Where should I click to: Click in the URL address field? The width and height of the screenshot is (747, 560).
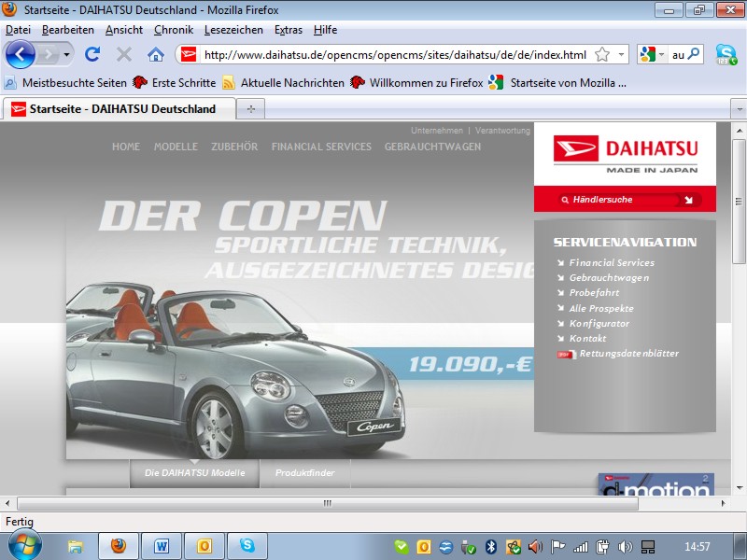coord(395,55)
